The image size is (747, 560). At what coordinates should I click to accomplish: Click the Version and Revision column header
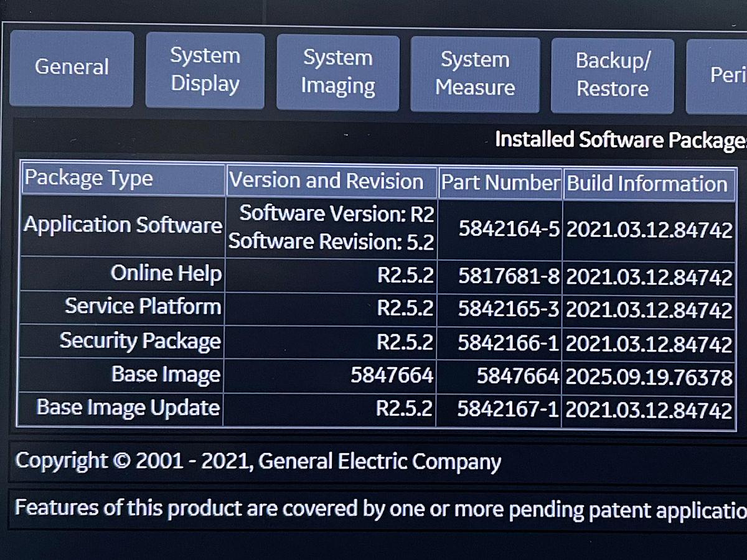tap(330, 180)
